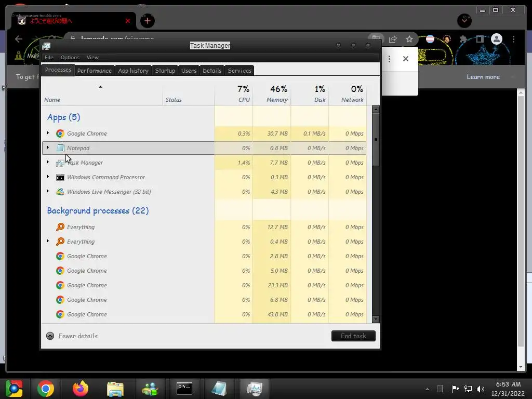Open Command Prompt from the taskbar
The image size is (532, 399).
click(x=184, y=389)
